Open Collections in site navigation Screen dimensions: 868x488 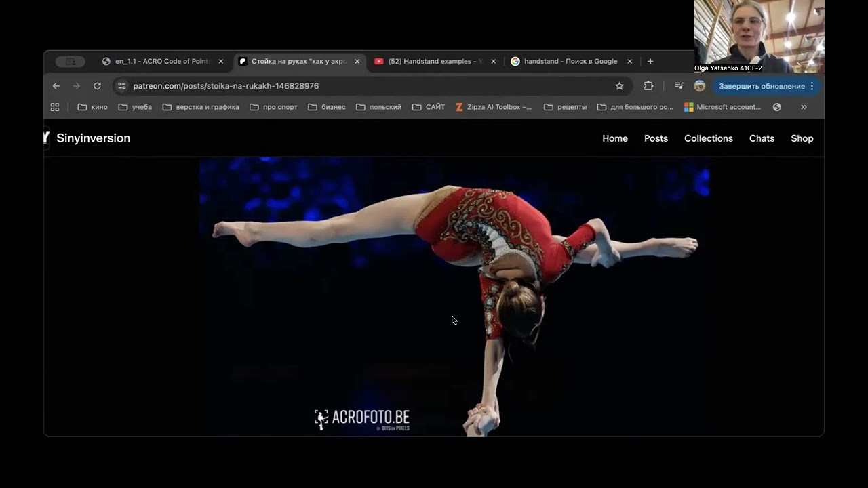pyautogui.click(x=709, y=138)
